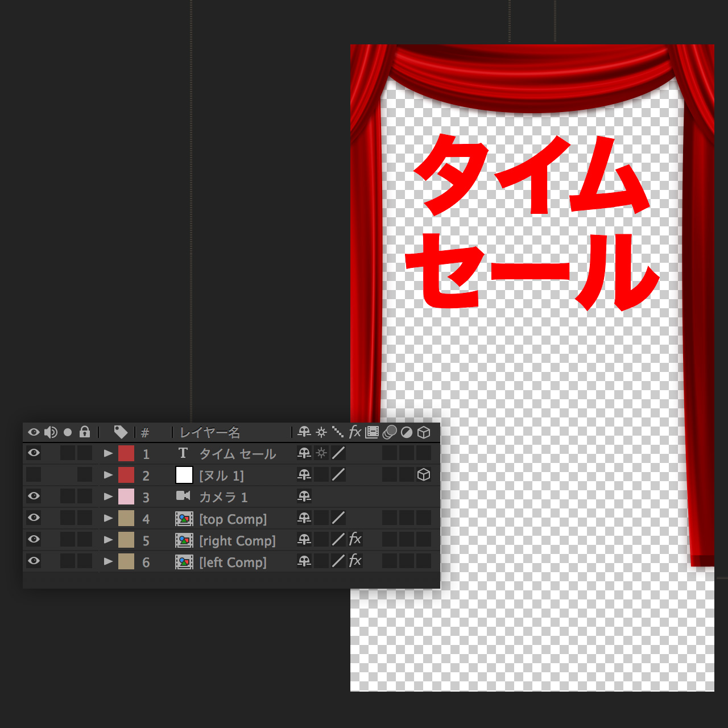Click the lock column header icon
The width and height of the screenshot is (728, 728).
click(x=85, y=432)
